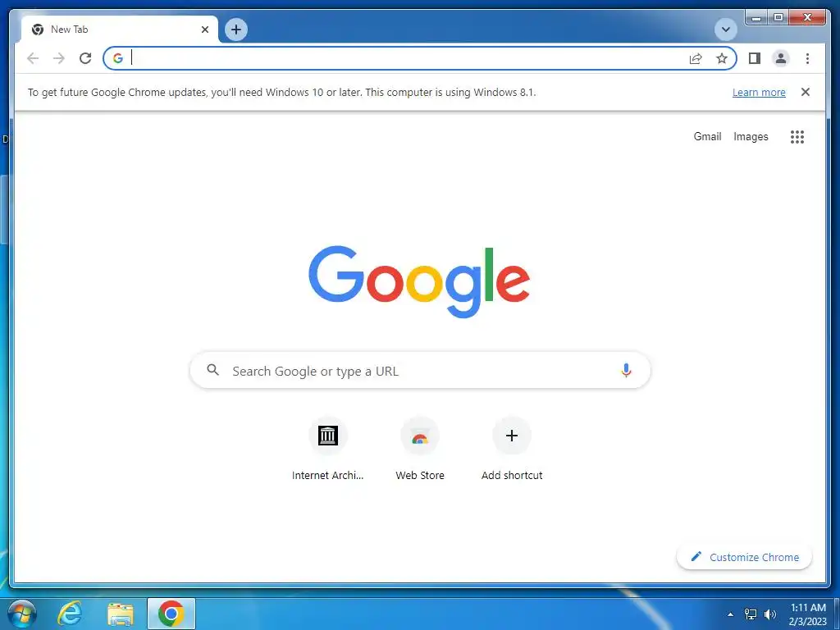This screenshot has height=630, width=840.
Task: Start voice search with microphone icon
Action: click(626, 370)
